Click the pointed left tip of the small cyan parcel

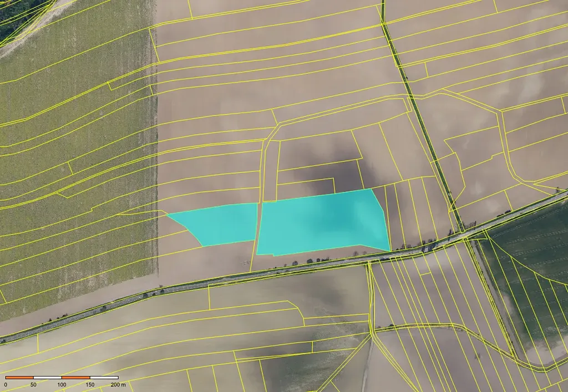(170, 215)
